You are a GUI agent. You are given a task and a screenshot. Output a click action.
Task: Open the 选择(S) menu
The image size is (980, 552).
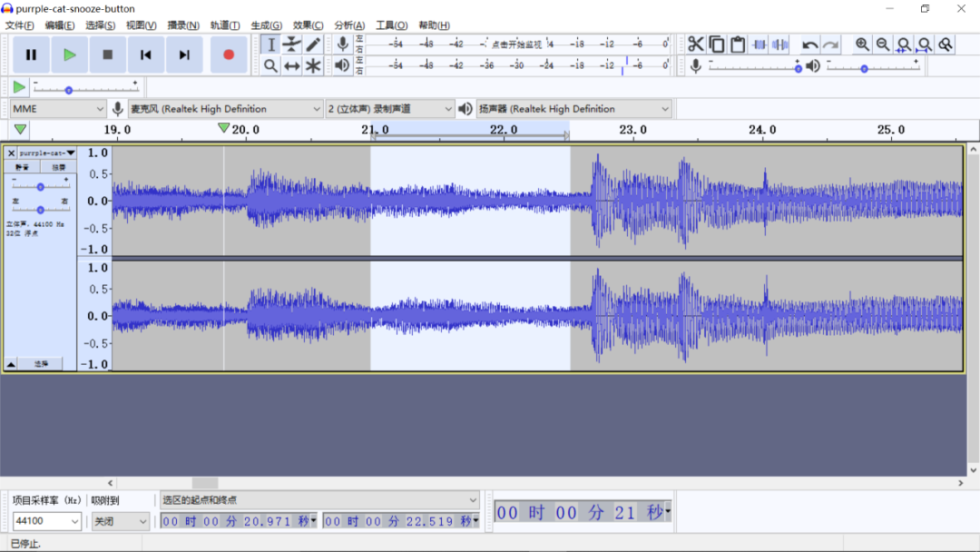click(100, 25)
